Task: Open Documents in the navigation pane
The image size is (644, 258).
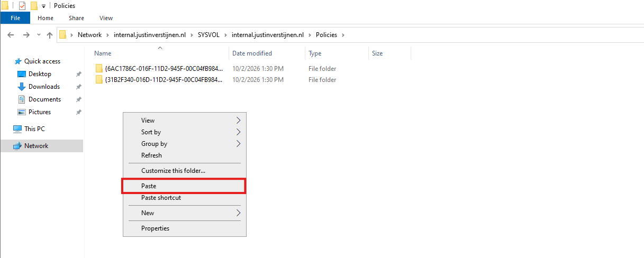Action: click(x=44, y=99)
